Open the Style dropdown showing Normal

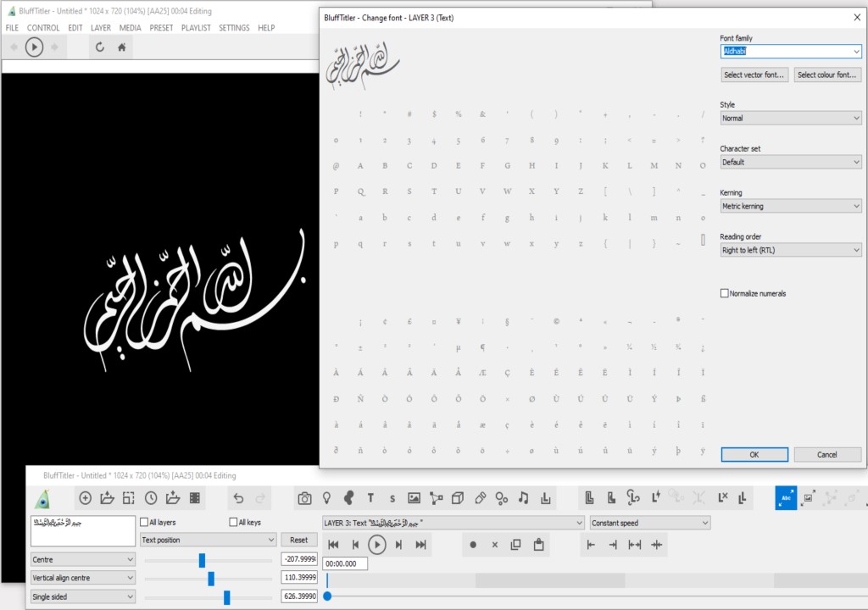(791, 118)
